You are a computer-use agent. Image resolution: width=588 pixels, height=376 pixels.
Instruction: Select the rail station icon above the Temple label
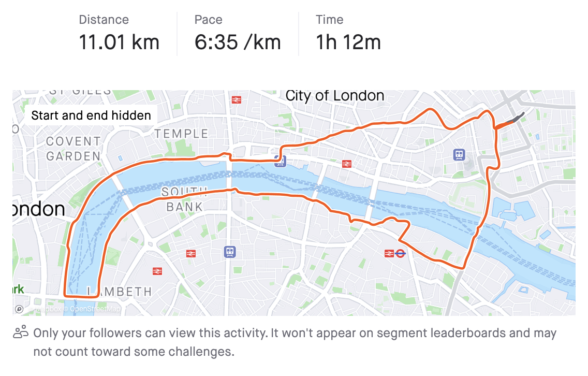[237, 100]
